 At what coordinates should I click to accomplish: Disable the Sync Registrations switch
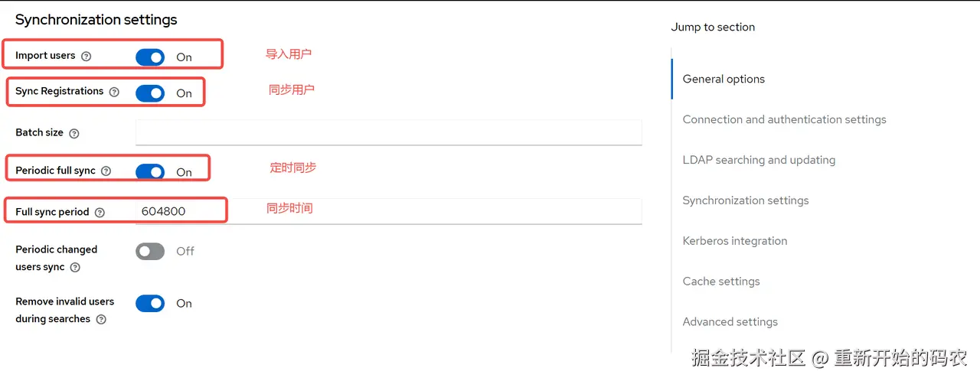click(x=150, y=93)
